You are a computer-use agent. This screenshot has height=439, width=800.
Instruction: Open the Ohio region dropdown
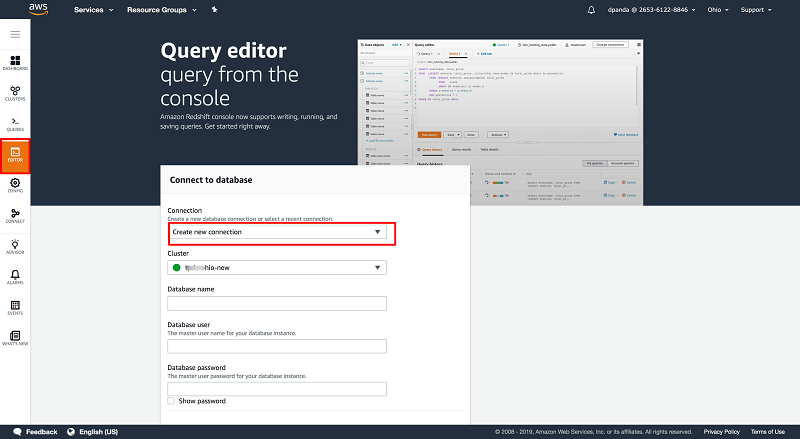pos(710,10)
